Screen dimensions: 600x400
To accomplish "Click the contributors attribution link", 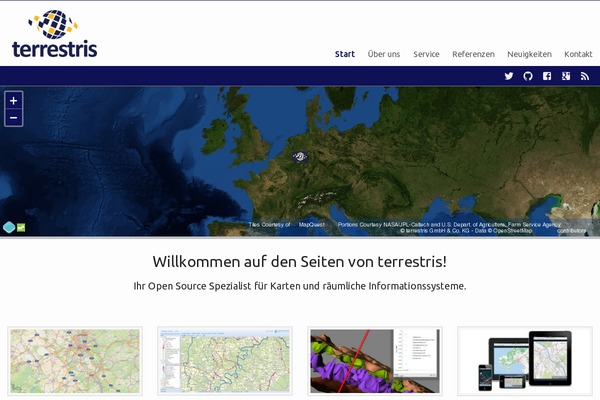I will (572, 231).
